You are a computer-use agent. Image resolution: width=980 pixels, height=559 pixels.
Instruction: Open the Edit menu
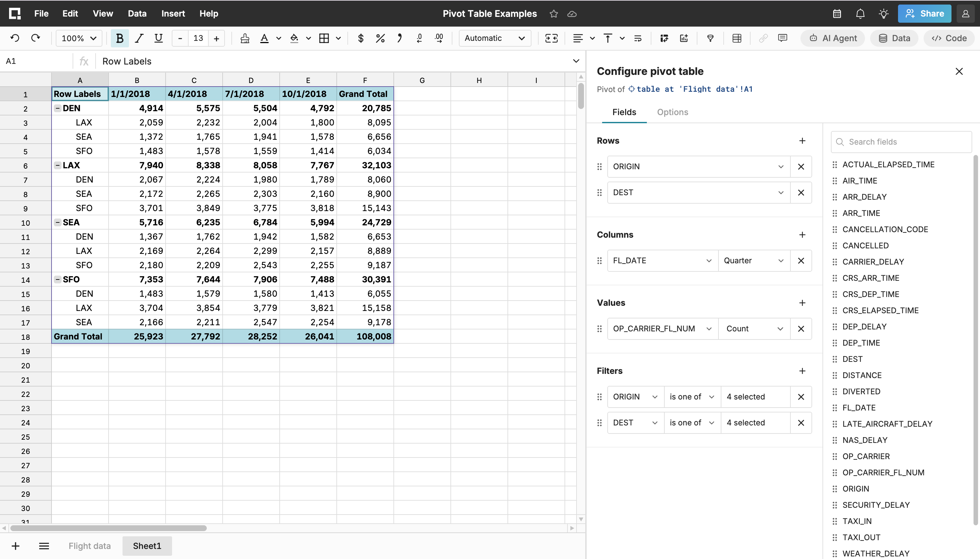[x=70, y=13]
